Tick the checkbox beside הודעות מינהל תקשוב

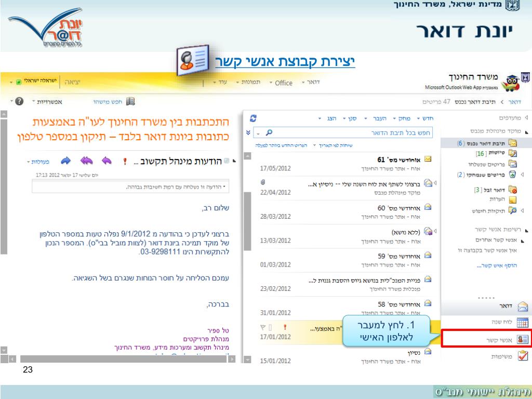tap(227, 161)
